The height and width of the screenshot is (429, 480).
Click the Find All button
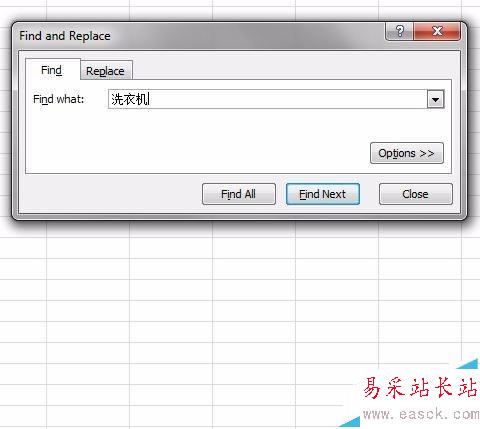pos(239,194)
